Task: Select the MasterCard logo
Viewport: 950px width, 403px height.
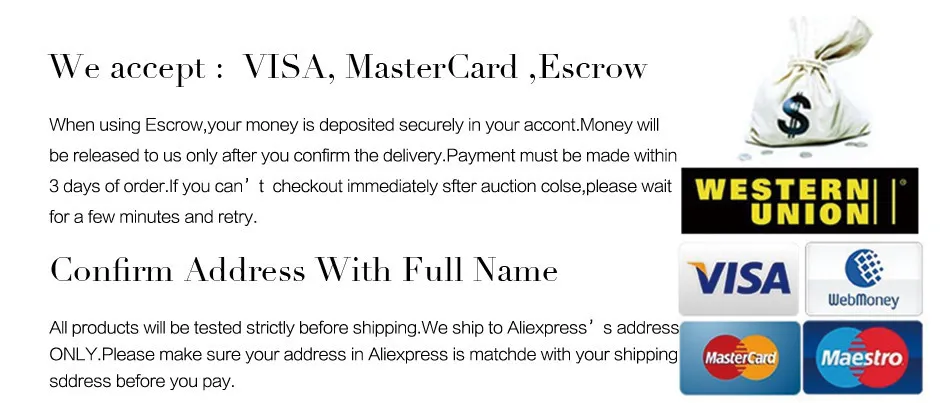Action: point(740,358)
